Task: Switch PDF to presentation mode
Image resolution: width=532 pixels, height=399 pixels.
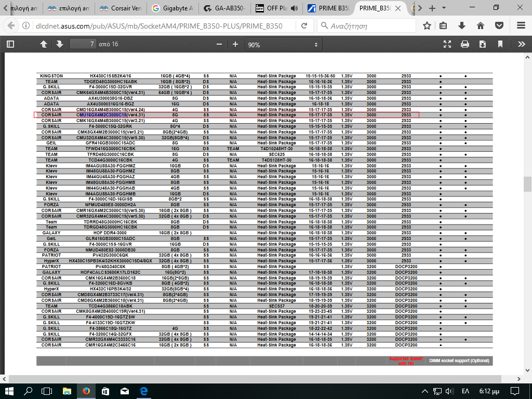Action: click(x=447, y=45)
